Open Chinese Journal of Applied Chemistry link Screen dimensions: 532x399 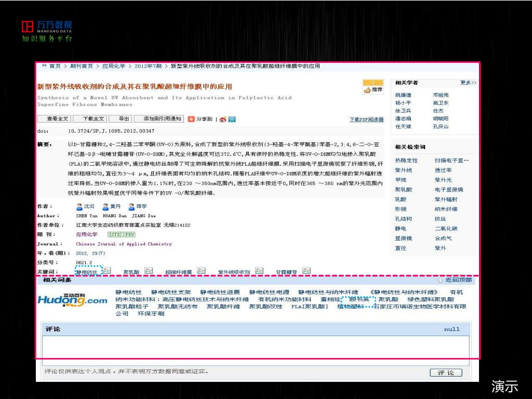[x=124, y=244]
